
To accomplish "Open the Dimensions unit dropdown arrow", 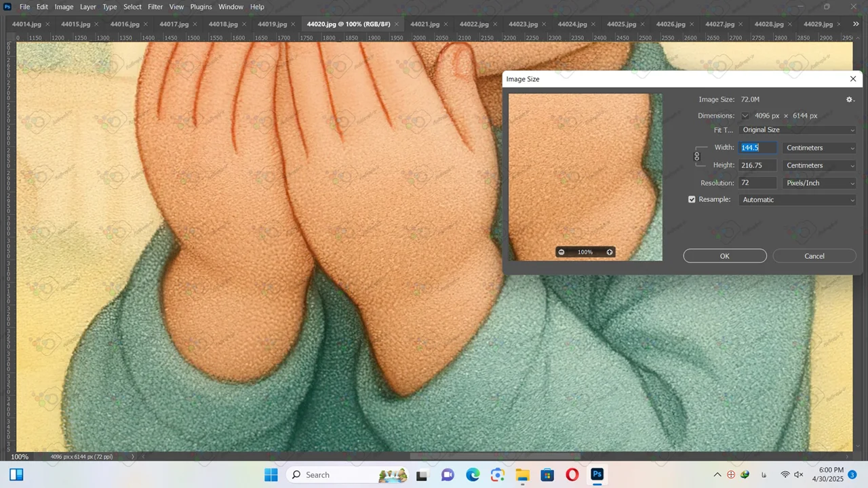I will click(745, 116).
